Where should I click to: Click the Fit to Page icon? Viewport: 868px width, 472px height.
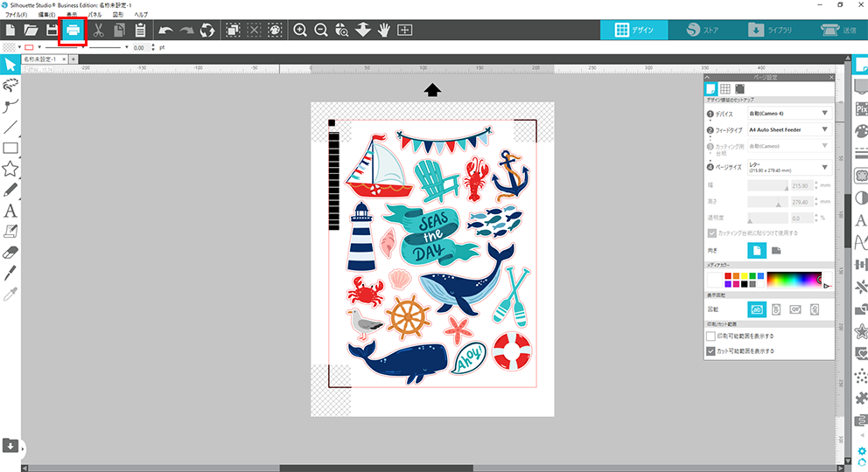coord(404,30)
